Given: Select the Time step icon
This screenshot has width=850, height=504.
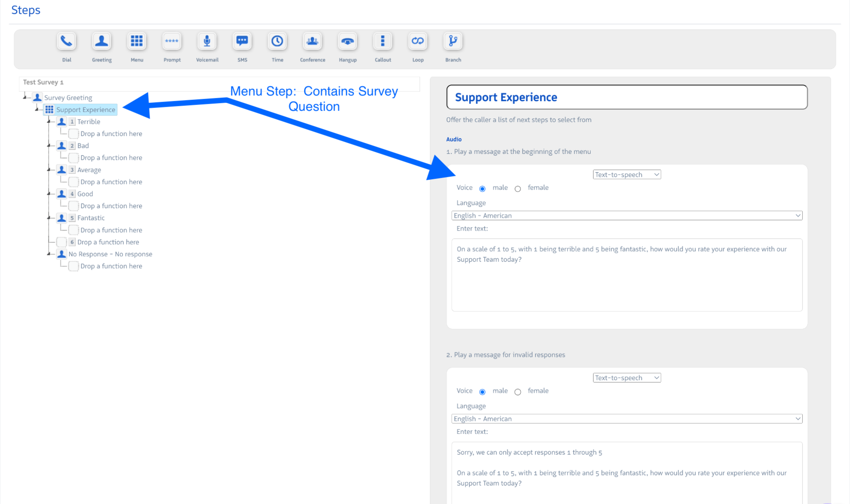Looking at the screenshot, I should click(277, 42).
